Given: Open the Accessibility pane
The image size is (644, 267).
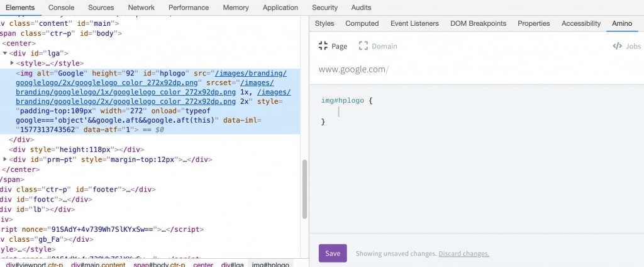Looking at the screenshot, I should 581,23.
